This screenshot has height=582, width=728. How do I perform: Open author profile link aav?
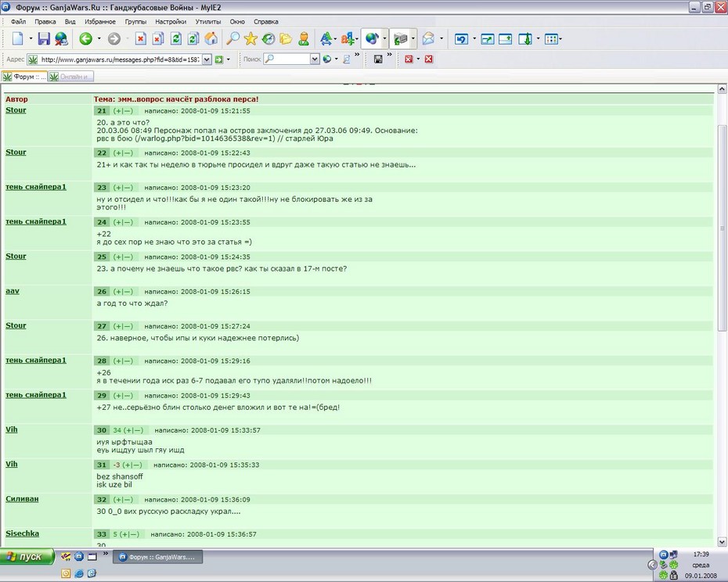coord(13,291)
